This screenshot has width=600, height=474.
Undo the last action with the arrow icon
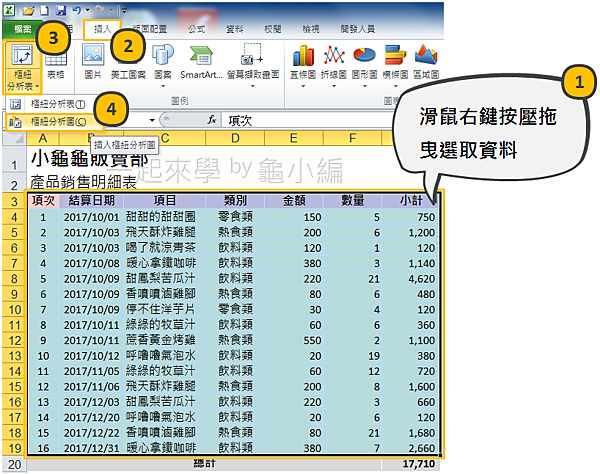(x=77, y=10)
